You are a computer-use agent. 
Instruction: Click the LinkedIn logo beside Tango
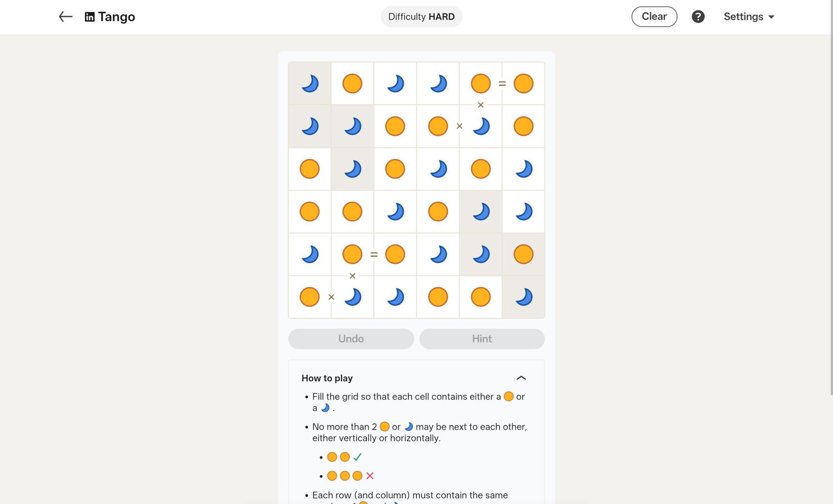pos(90,17)
